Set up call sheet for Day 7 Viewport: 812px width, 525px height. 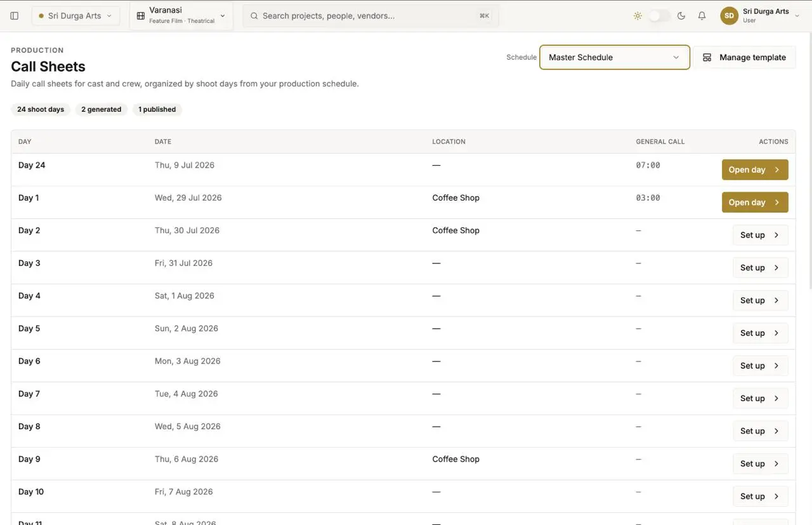pyautogui.click(x=760, y=399)
